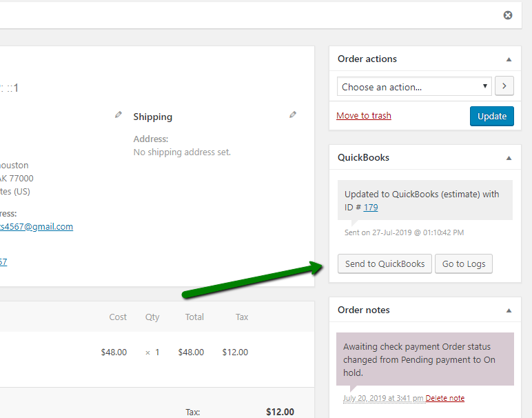Click Send to QuickBooks button
Screen dimensions: 532x418
coord(385,264)
